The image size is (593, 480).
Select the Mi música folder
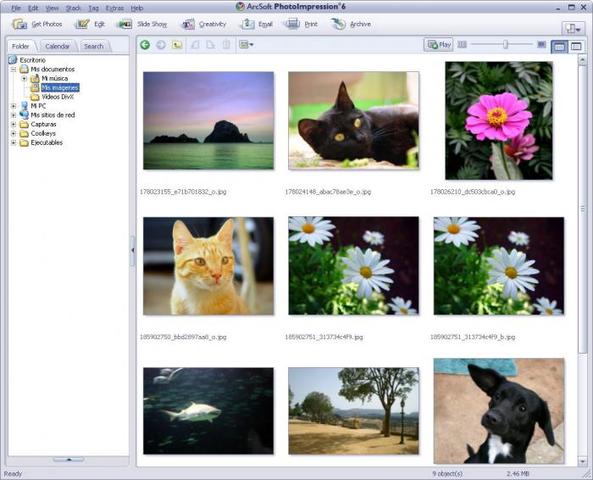[x=54, y=78]
